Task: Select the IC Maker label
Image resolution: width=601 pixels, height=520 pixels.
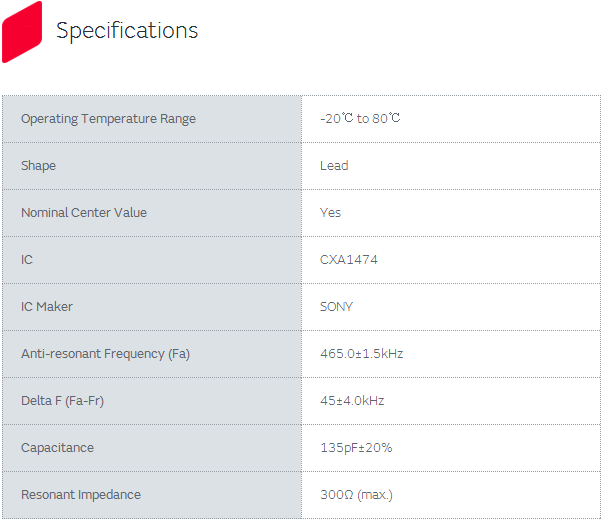Action: tap(47, 307)
